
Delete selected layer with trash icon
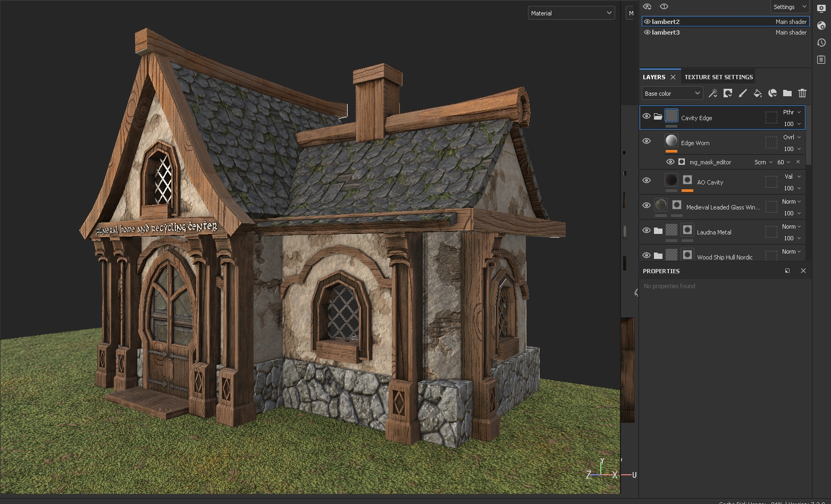click(x=802, y=94)
